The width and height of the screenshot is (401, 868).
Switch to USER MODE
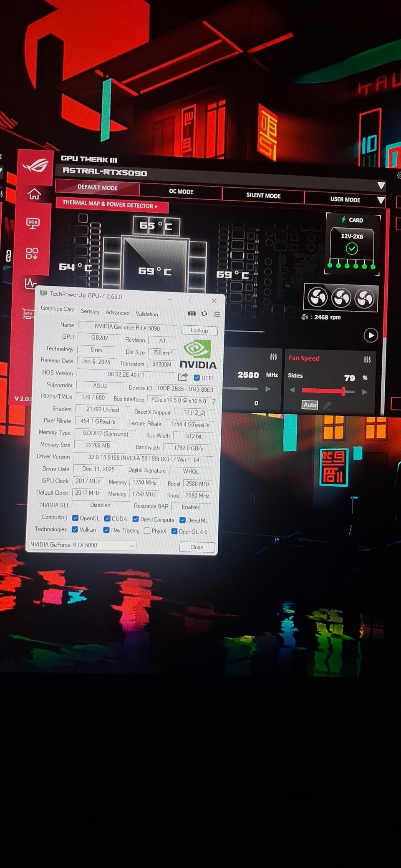(x=345, y=199)
